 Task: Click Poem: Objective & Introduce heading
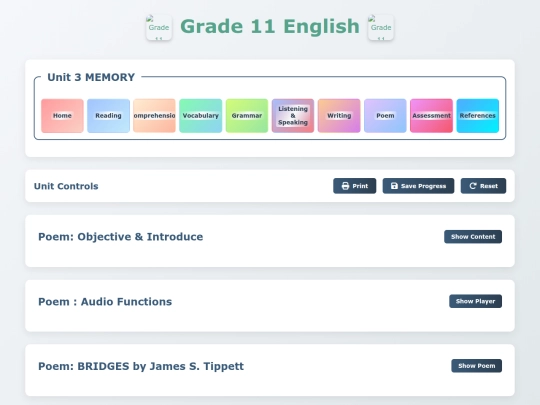click(121, 237)
